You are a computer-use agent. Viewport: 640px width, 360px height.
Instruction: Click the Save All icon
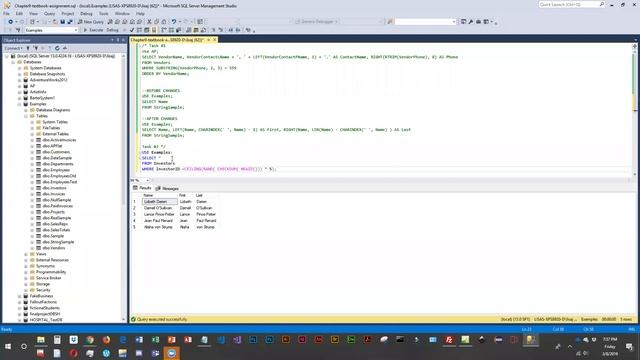pyautogui.click(x=70, y=22)
